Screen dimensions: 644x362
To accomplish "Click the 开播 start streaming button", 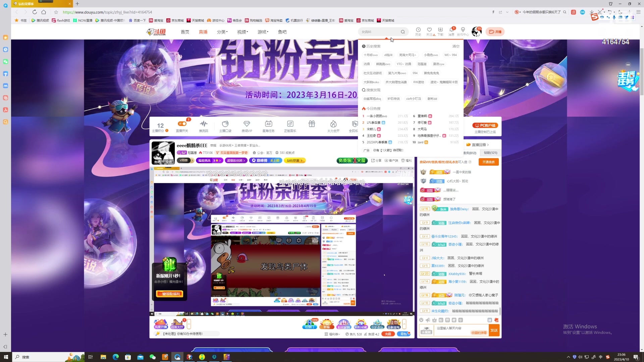I will point(495,32).
